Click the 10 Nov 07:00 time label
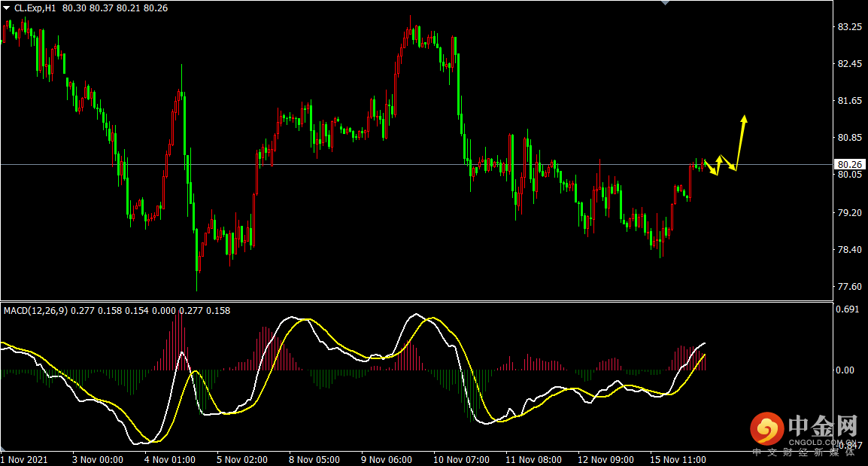Screen dimensions: 868x466 [461, 459]
